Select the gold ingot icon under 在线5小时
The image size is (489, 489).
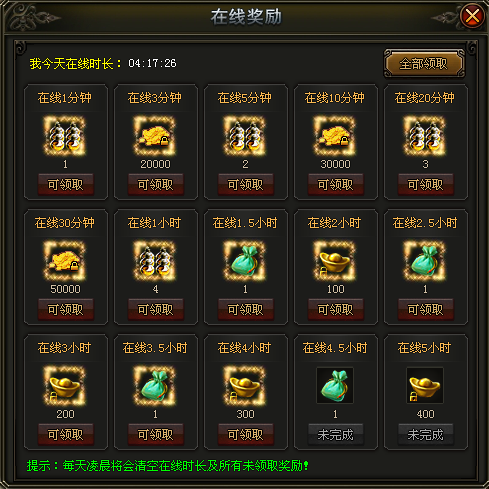(x=425, y=386)
